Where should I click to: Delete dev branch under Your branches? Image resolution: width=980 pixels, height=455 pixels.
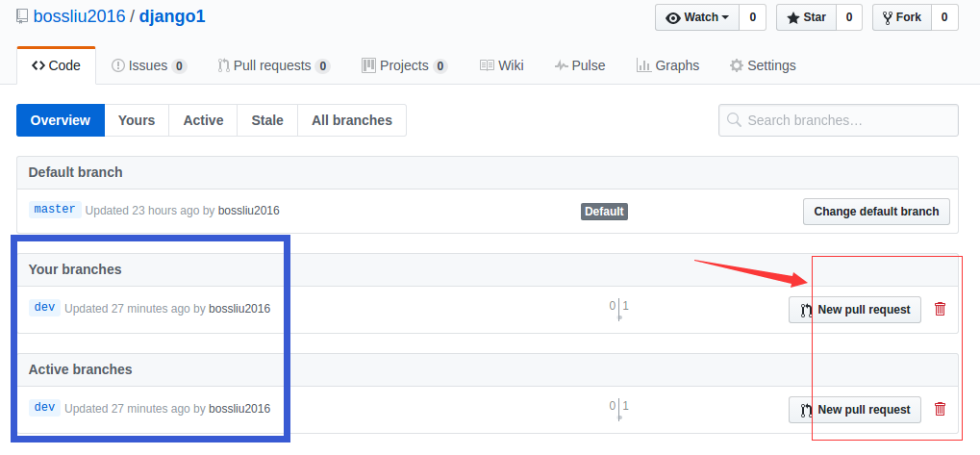tap(940, 309)
